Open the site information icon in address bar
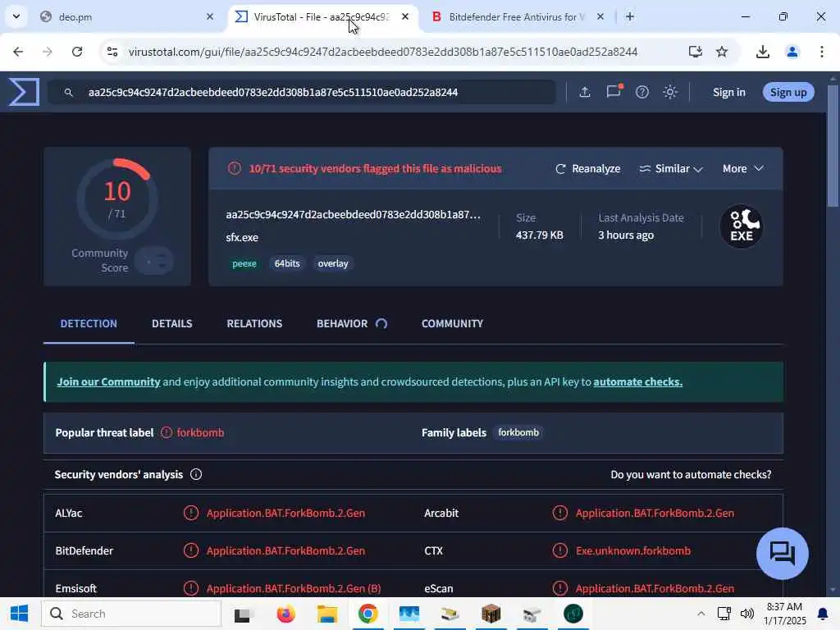The image size is (840, 630). coord(112,52)
